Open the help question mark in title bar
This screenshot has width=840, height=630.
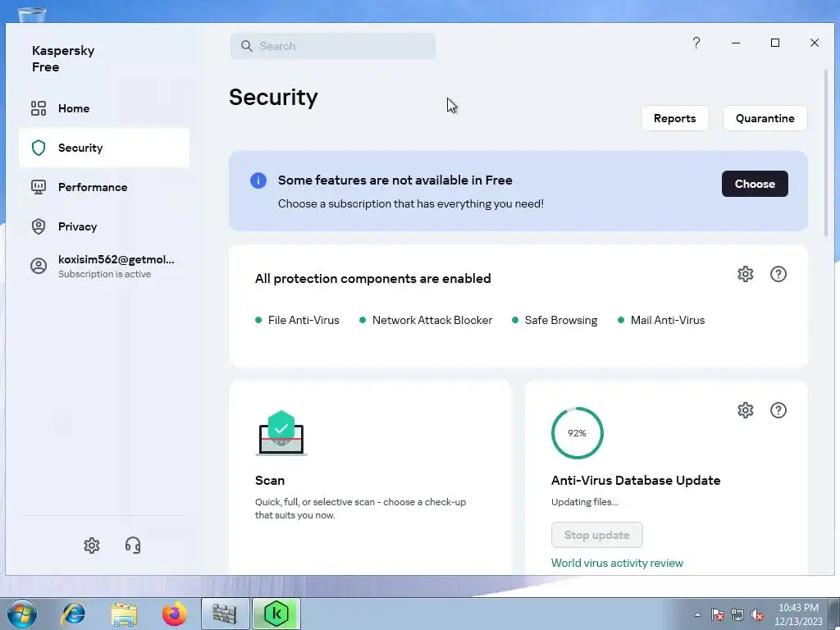tap(696, 43)
